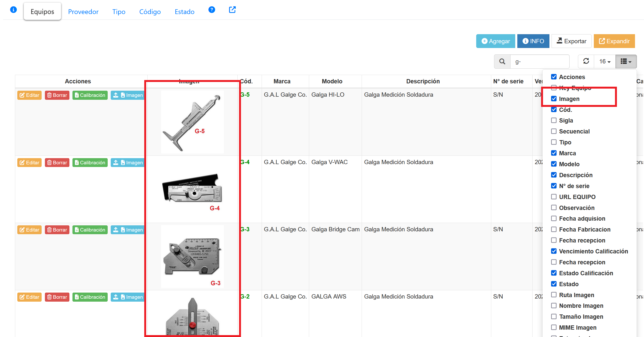Click the blue question mark help icon
This screenshot has width=644, height=337.
(x=211, y=9)
